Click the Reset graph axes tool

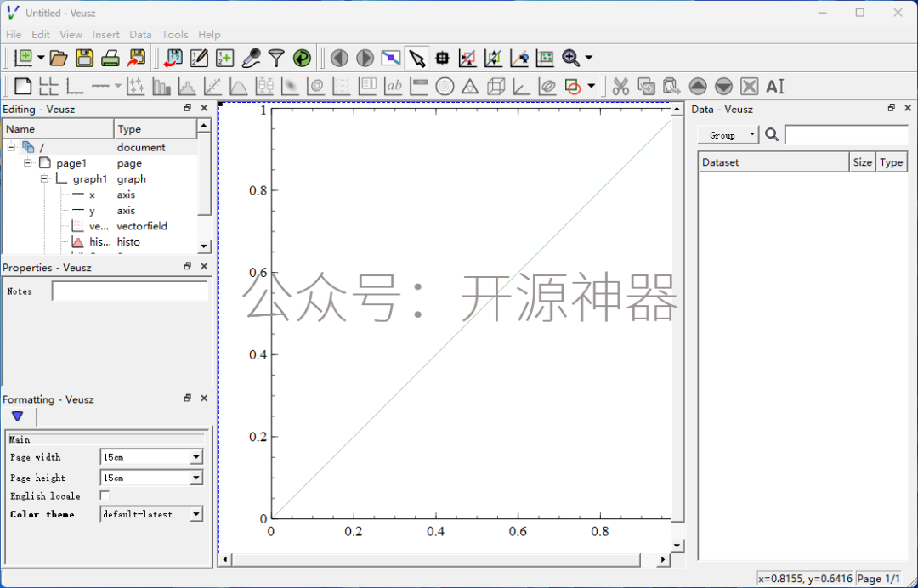545,57
